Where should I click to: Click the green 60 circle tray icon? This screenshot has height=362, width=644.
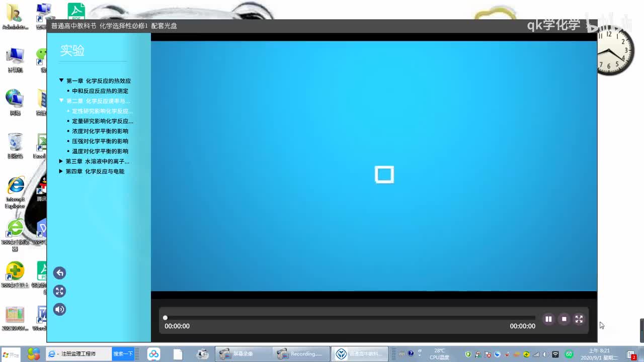569,354
